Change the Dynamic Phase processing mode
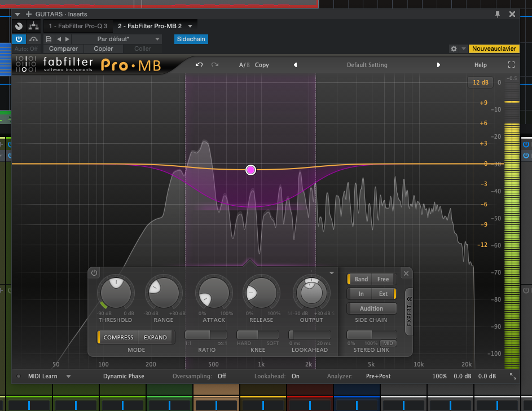This screenshot has height=411, width=532. point(124,376)
